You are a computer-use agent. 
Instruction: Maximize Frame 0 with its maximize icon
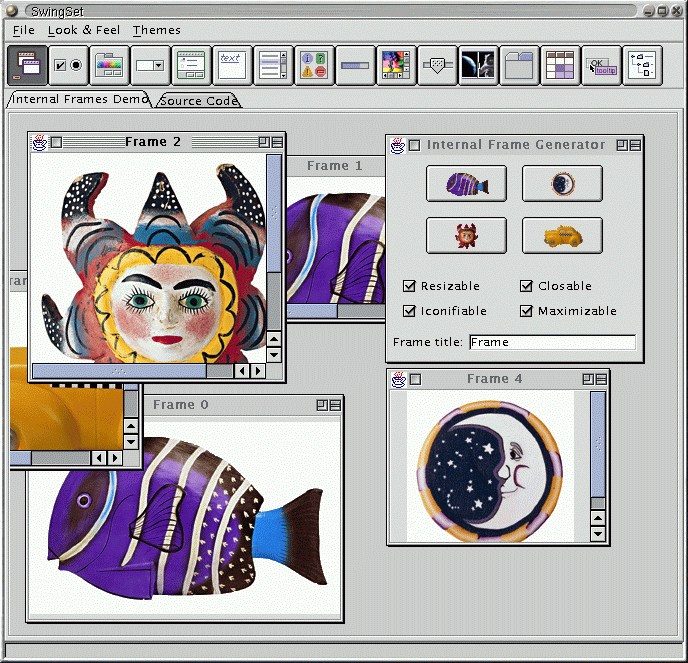coord(322,405)
